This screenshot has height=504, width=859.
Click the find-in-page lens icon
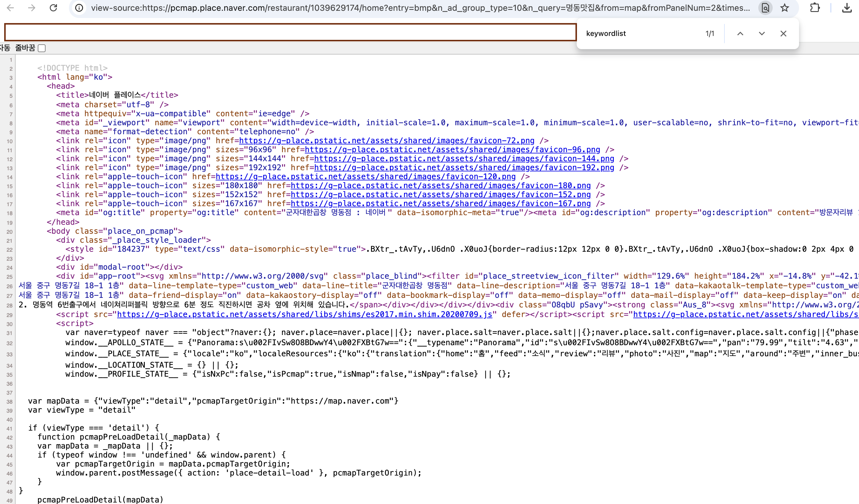765,7
